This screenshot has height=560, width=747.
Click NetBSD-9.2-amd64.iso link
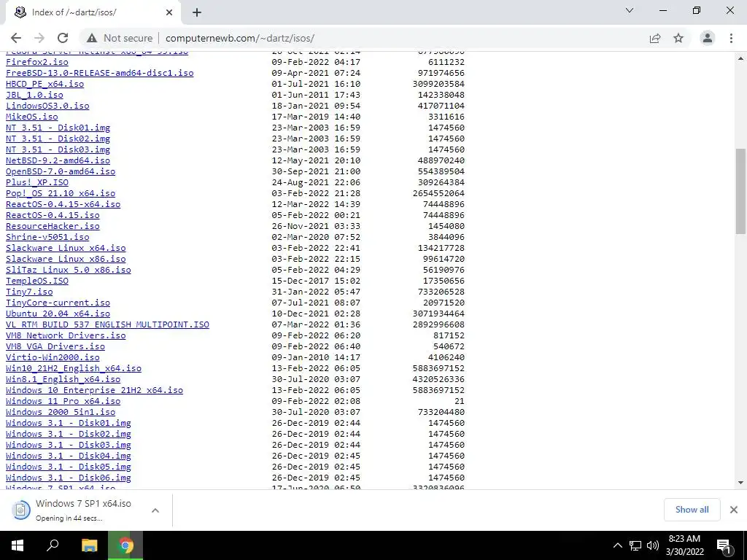(58, 160)
